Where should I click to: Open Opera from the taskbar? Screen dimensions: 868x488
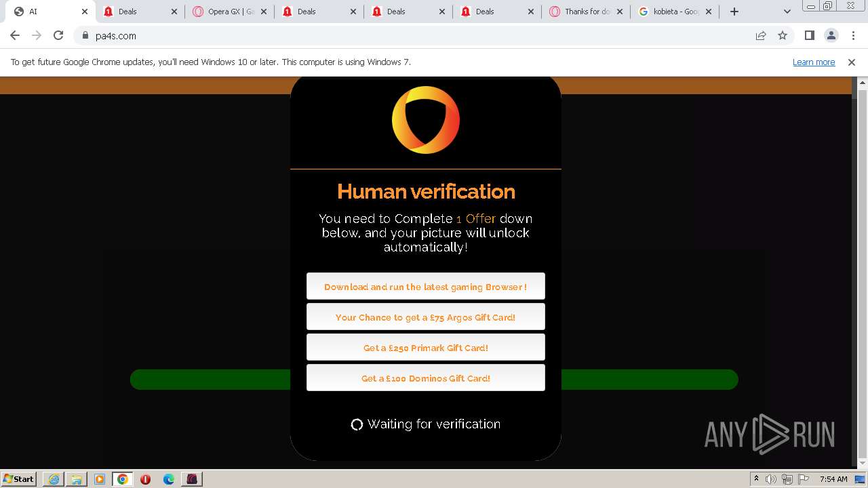[145, 479]
